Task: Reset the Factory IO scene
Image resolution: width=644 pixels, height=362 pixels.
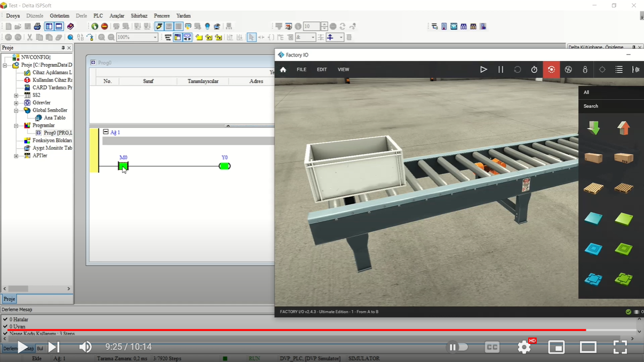Action: (x=517, y=69)
